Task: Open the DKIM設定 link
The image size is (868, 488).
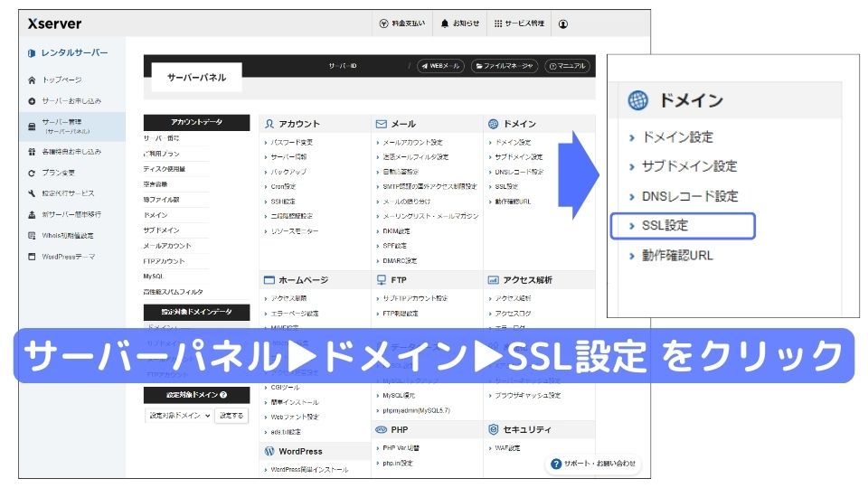Action: coord(396,231)
